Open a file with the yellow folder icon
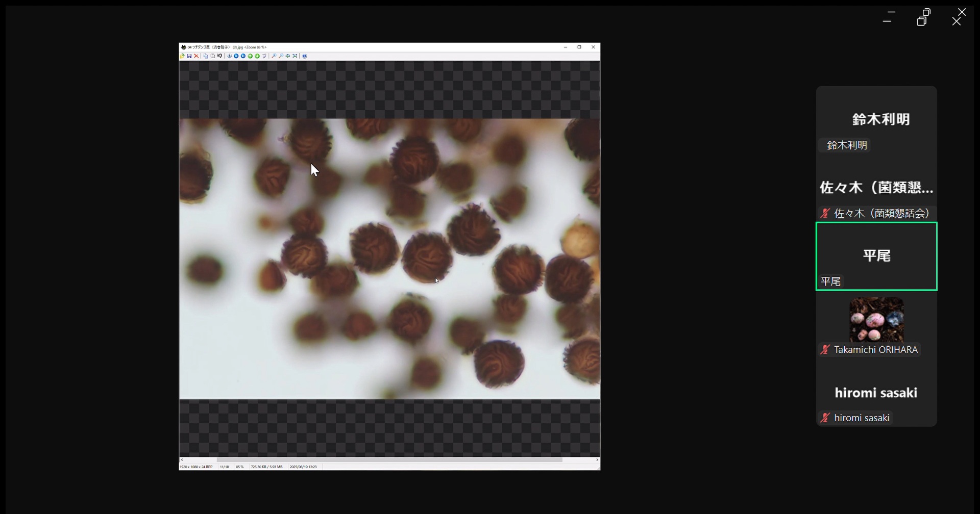Screen dimensions: 980x514 tap(182, 56)
